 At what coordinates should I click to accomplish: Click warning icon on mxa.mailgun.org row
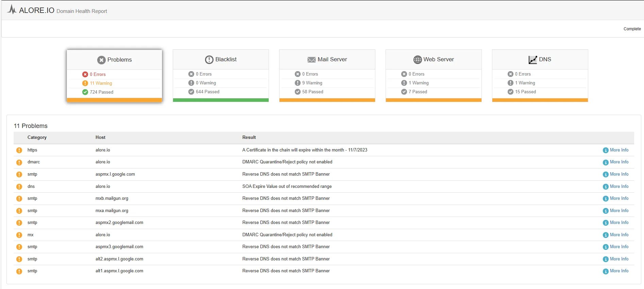point(19,211)
